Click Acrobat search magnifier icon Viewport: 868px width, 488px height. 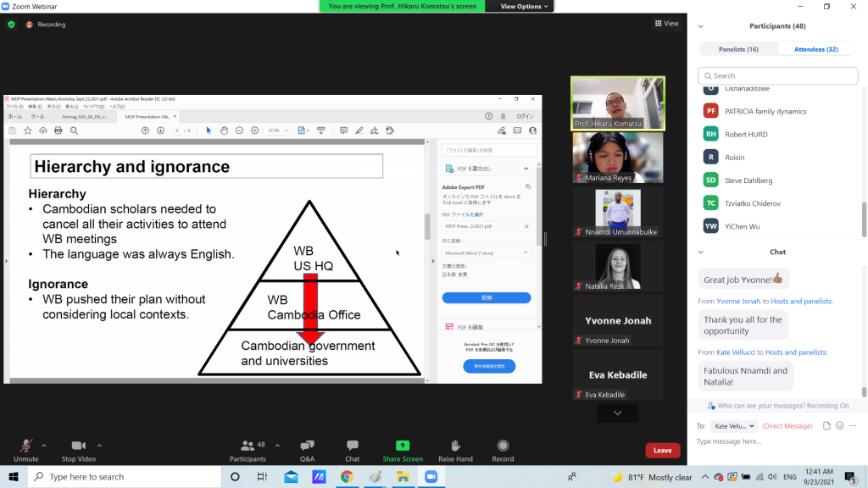tap(74, 130)
